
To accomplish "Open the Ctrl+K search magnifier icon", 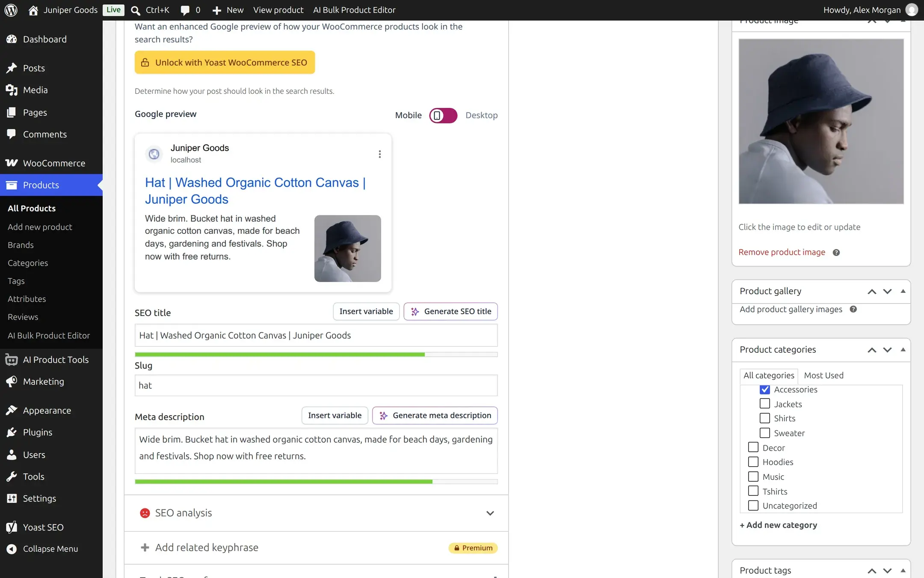I will click(x=136, y=10).
